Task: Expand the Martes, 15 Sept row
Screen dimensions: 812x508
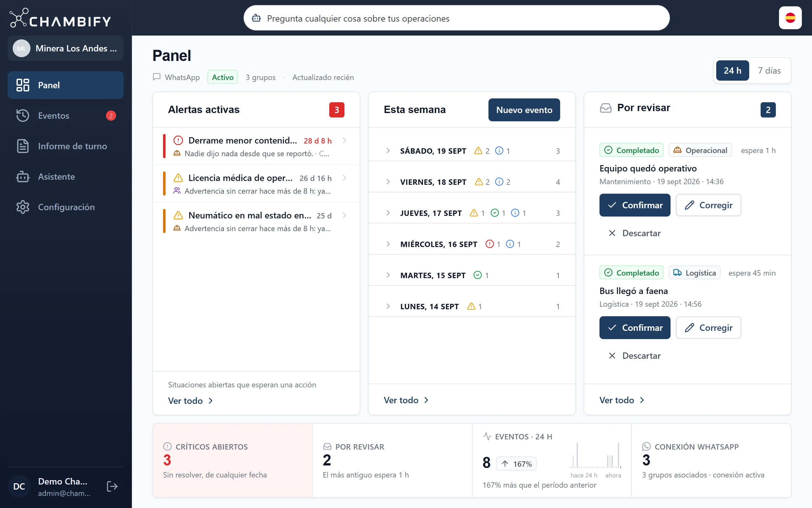Action: pyautogui.click(x=472, y=275)
